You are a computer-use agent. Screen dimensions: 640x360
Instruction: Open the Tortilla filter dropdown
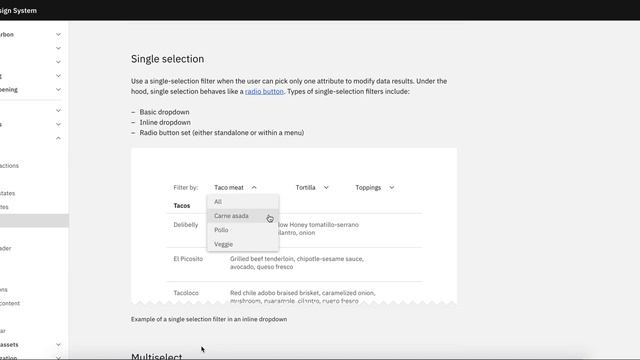coord(312,187)
